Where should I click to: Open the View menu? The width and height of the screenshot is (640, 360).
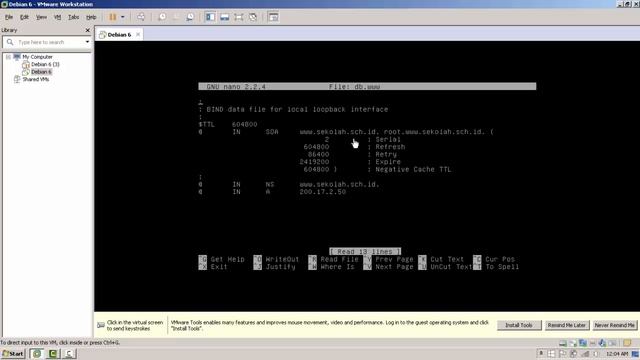(x=41, y=17)
